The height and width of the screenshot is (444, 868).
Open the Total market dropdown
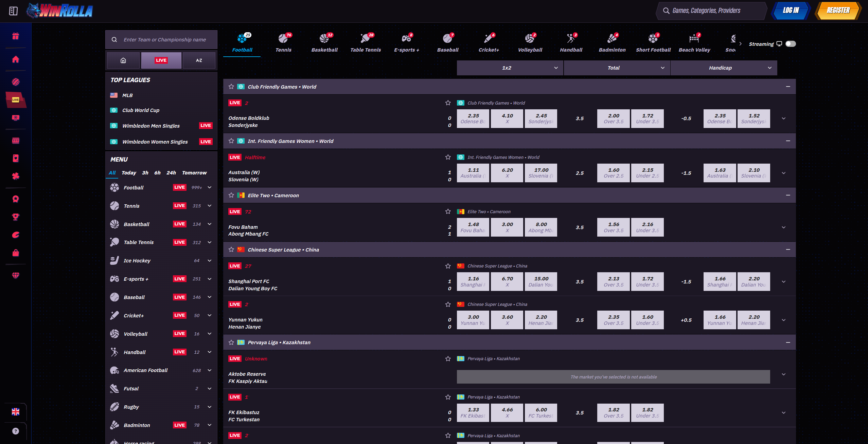(617, 68)
